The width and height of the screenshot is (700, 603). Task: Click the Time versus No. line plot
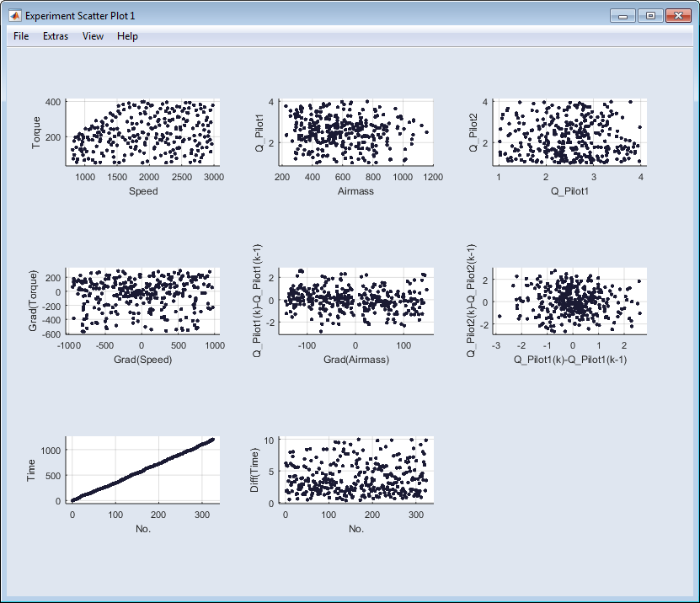[142, 470]
